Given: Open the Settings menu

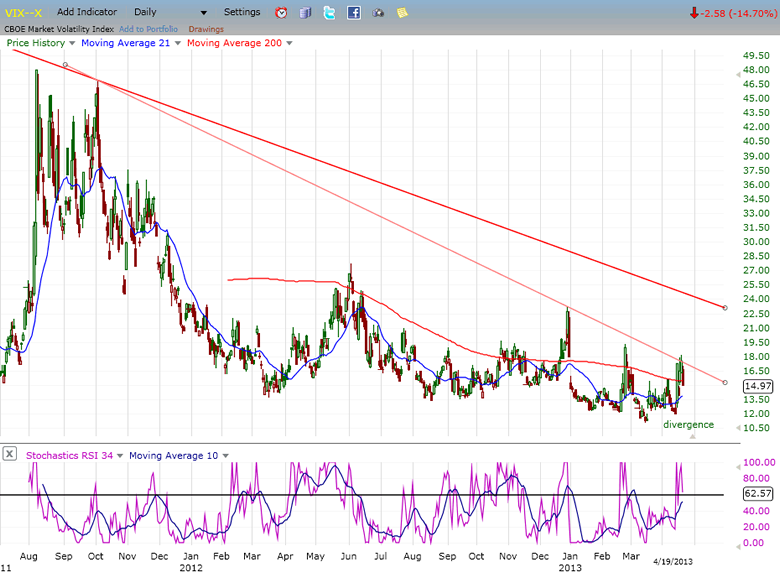Looking at the screenshot, I should pos(242,12).
